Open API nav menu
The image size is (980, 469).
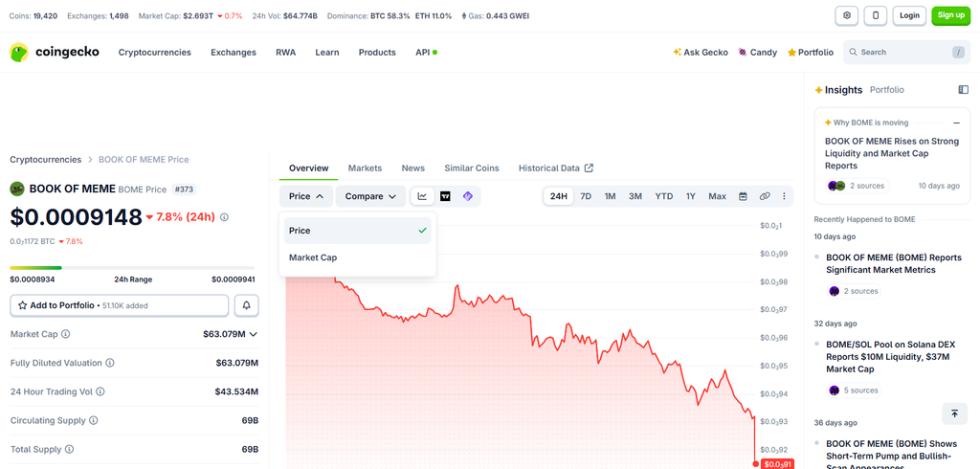pyautogui.click(x=426, y=53)
